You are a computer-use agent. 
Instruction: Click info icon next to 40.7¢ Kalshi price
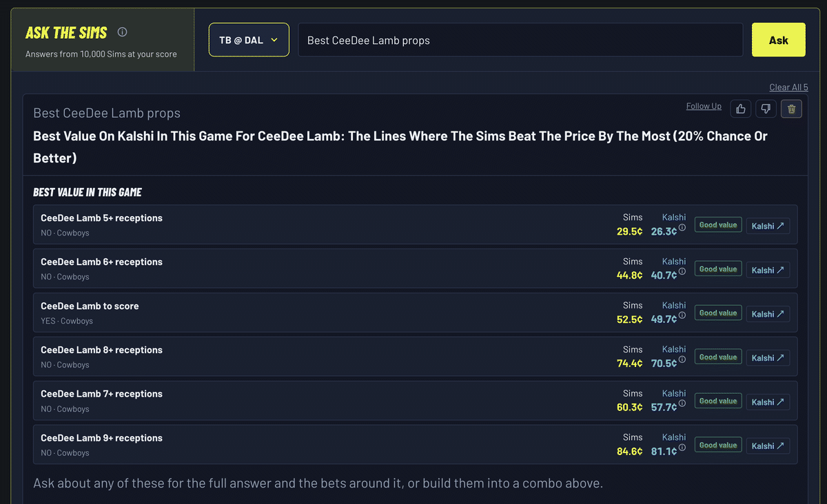click(682, 272)
